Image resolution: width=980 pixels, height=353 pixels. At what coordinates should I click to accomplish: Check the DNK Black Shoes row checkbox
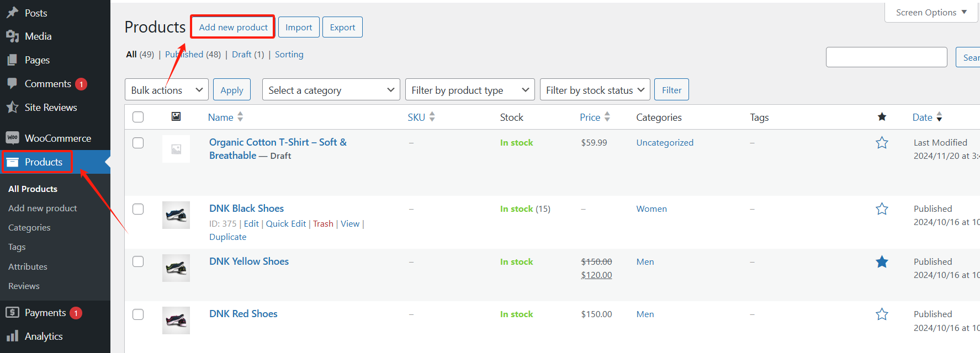138,209
